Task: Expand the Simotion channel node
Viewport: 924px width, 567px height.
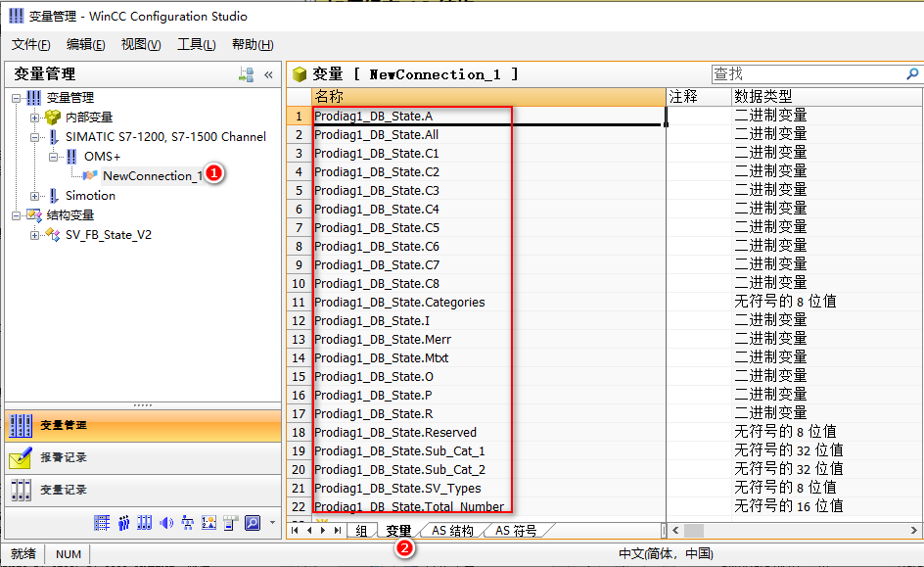Action: point(35,196)
